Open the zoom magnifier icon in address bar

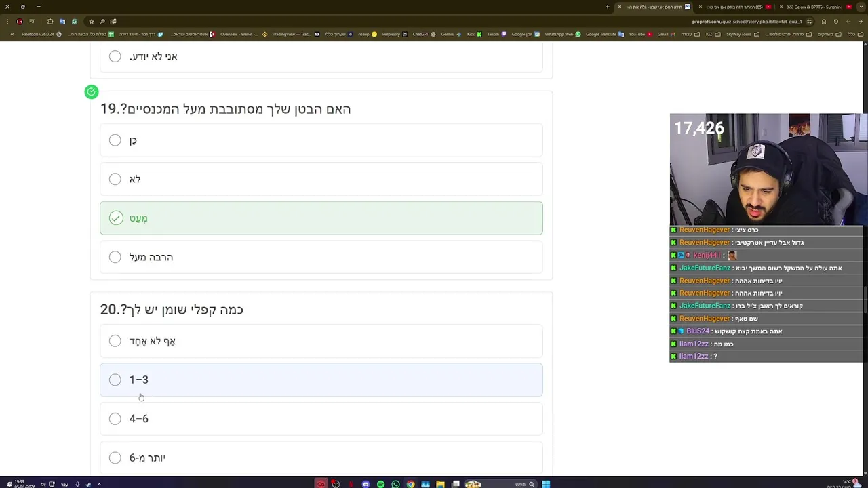pyautogui.click(x=102, y=21)
